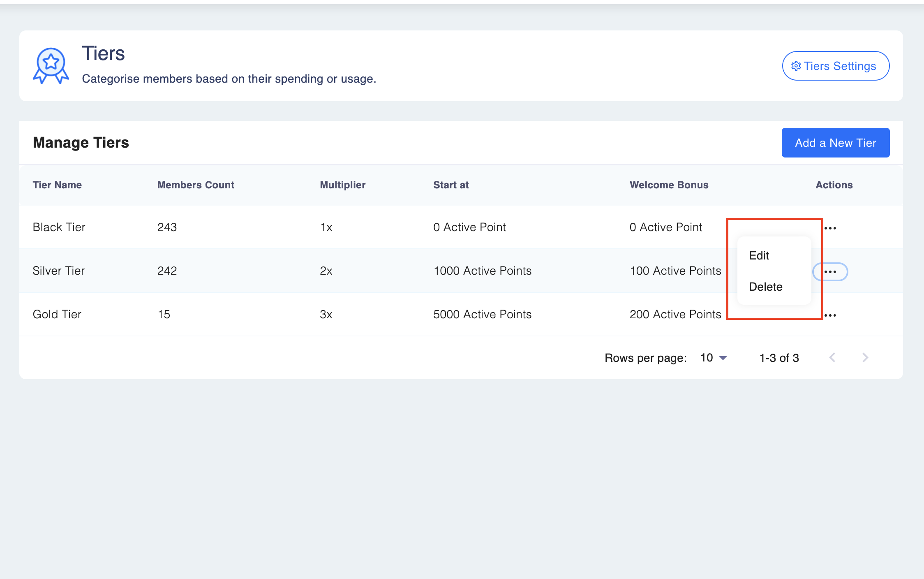The width and height of the screenshot is (924, 579).
Task: Open three-dot actions menu for Gold Tier
Action: click(830, 315)
